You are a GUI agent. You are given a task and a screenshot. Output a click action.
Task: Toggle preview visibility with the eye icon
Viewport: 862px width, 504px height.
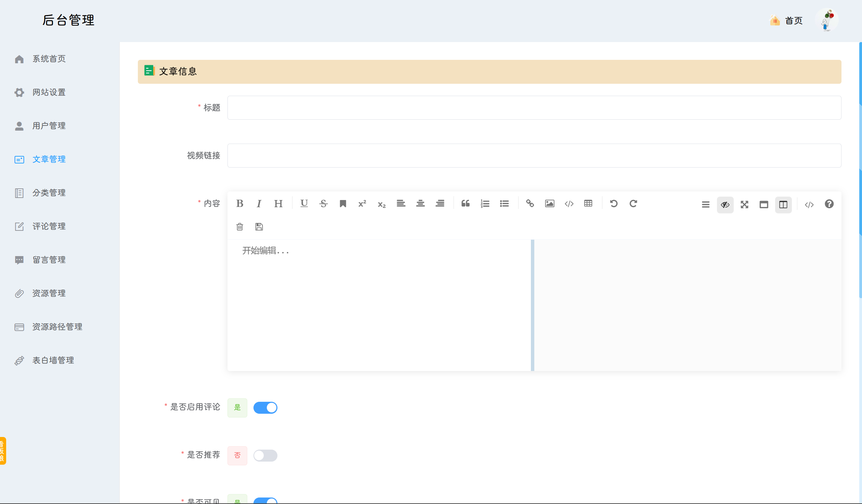pos(725,205)
